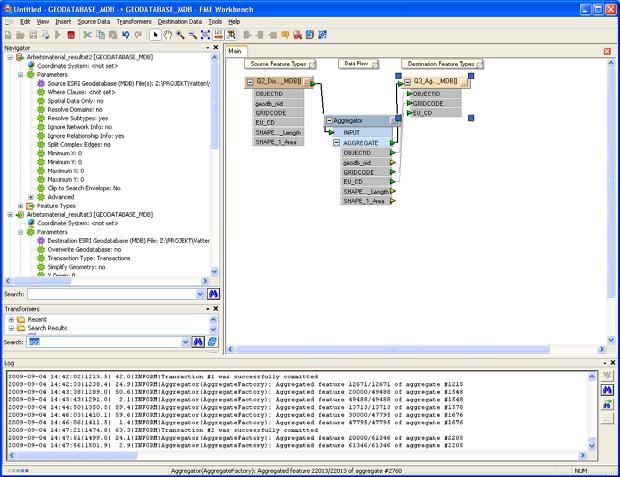
Task: Click the Transformers search input field
Action: point(104,342)
